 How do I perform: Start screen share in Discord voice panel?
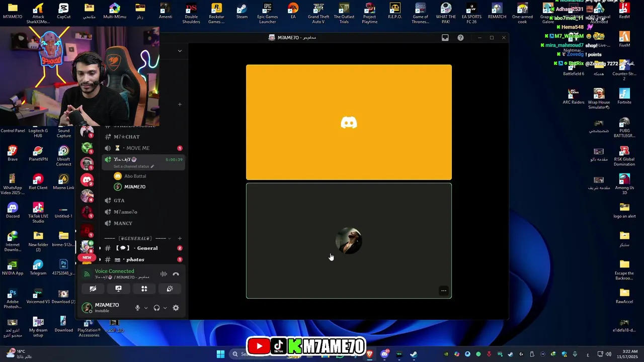coord(118,289)
